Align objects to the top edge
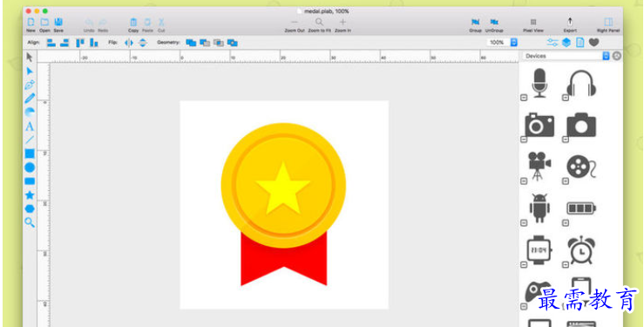Screen dimensions: 644x327 [x=80, y=43]
